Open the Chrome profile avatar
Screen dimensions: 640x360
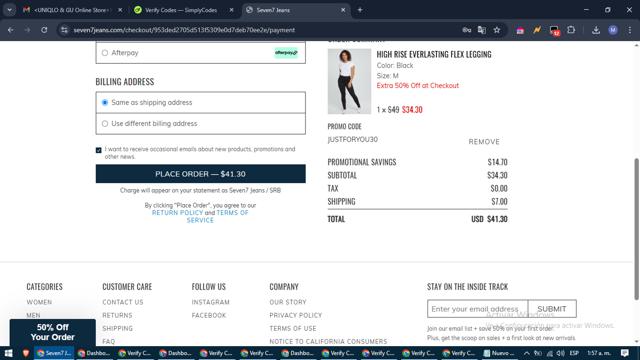pyautogui.click(x=613, y=30)
